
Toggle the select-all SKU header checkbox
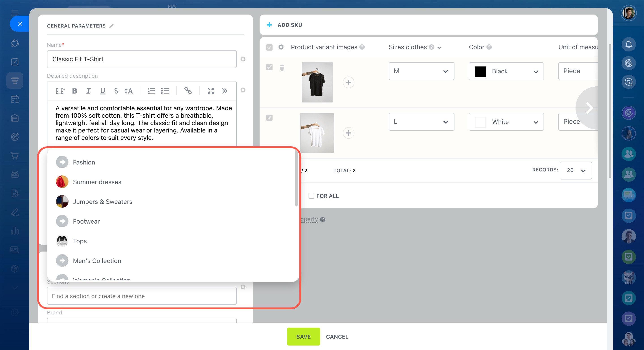click(x=269, y=47)
